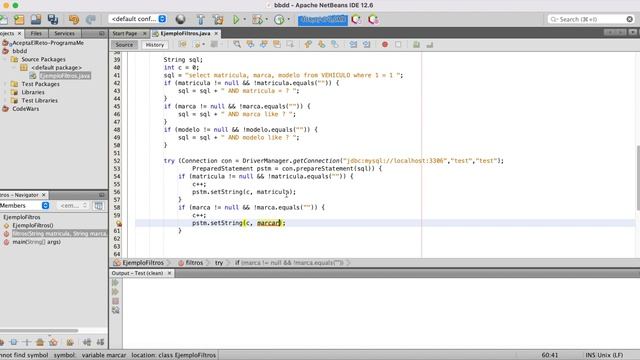Start macro recording with red circle
The height and width of the screenshot is (360, 640).
pyautogui.click(x=384, y=44)
